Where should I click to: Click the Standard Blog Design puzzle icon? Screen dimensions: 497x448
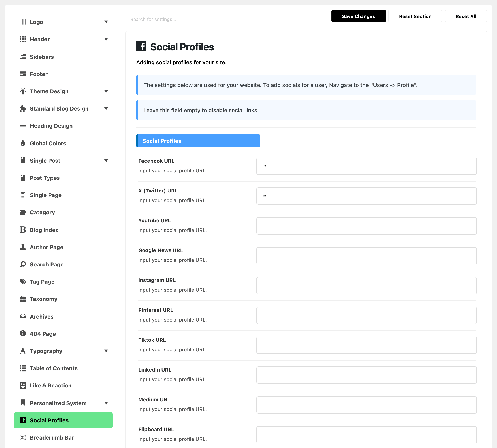23,109
